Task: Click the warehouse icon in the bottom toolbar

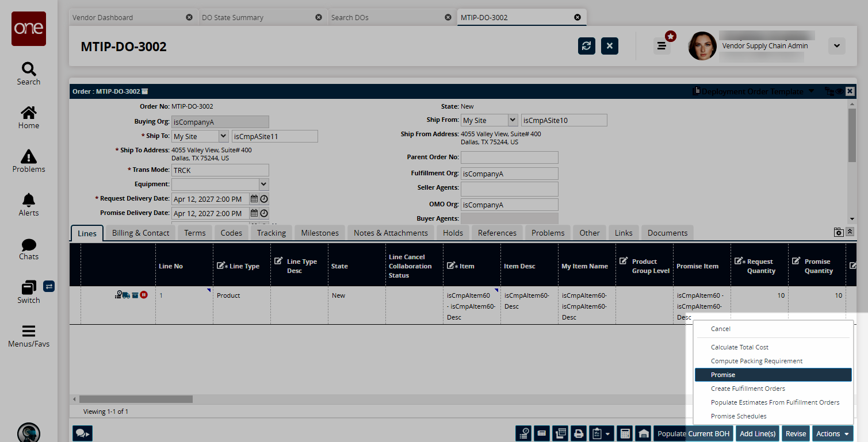Action: (x=644, y=433)
